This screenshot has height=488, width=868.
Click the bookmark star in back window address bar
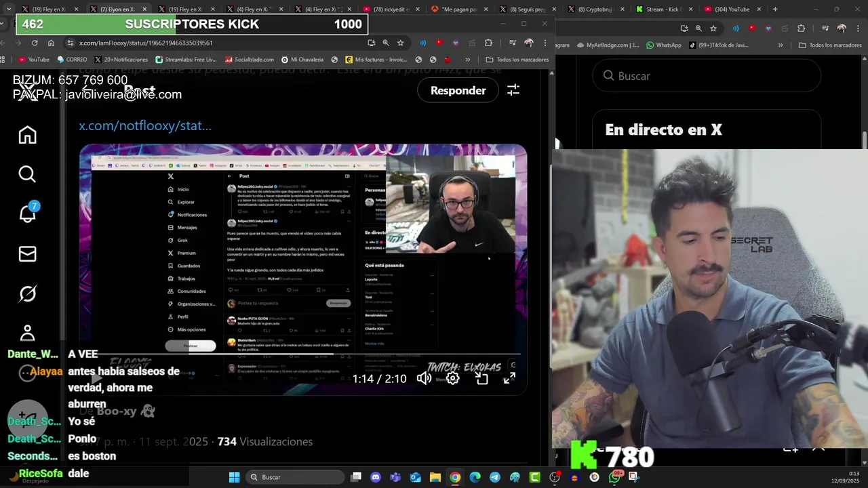[713, 28]
